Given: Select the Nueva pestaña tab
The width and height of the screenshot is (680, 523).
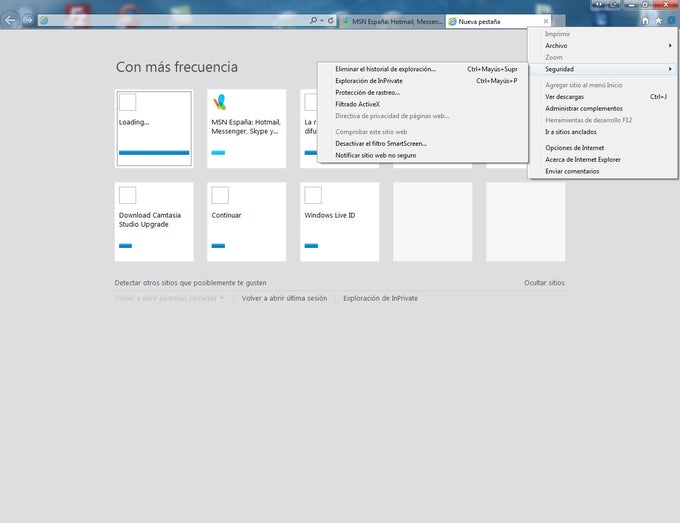Looking at the screenshot, I should (498, 21).
